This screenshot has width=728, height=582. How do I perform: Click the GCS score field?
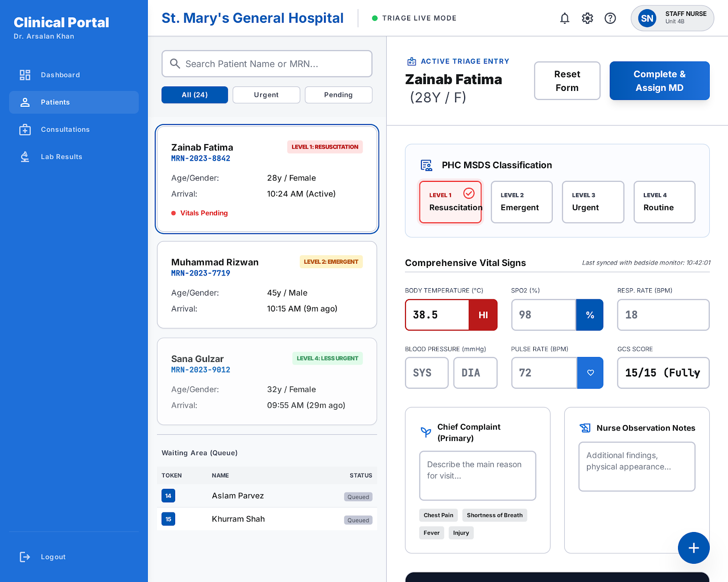click(x=663, y=373)
